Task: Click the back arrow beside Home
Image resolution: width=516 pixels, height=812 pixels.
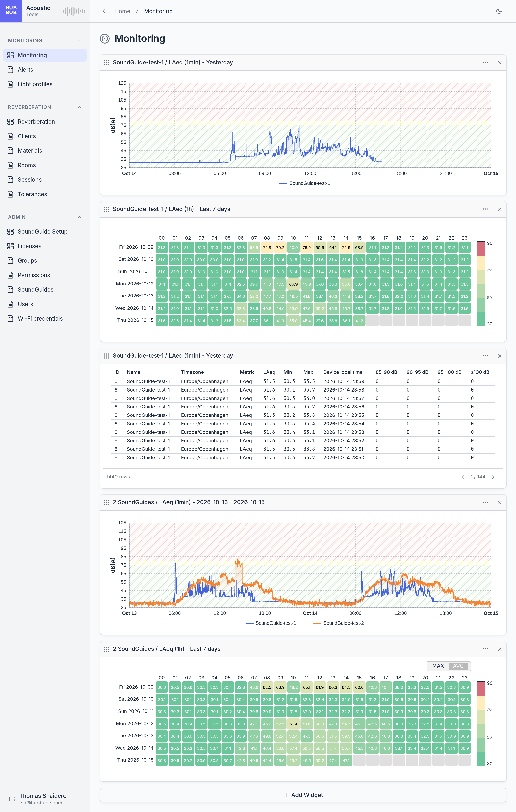Action: coord(104,11)
